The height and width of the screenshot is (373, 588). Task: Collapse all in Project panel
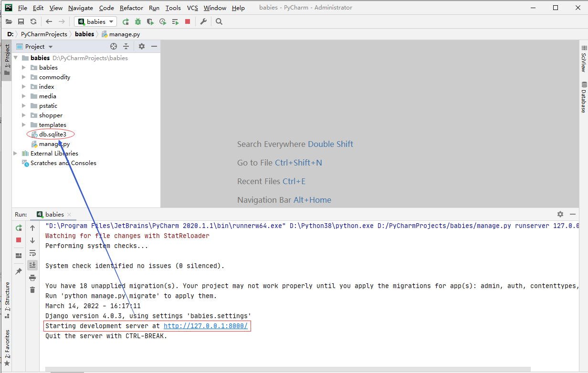click(126, 46)
